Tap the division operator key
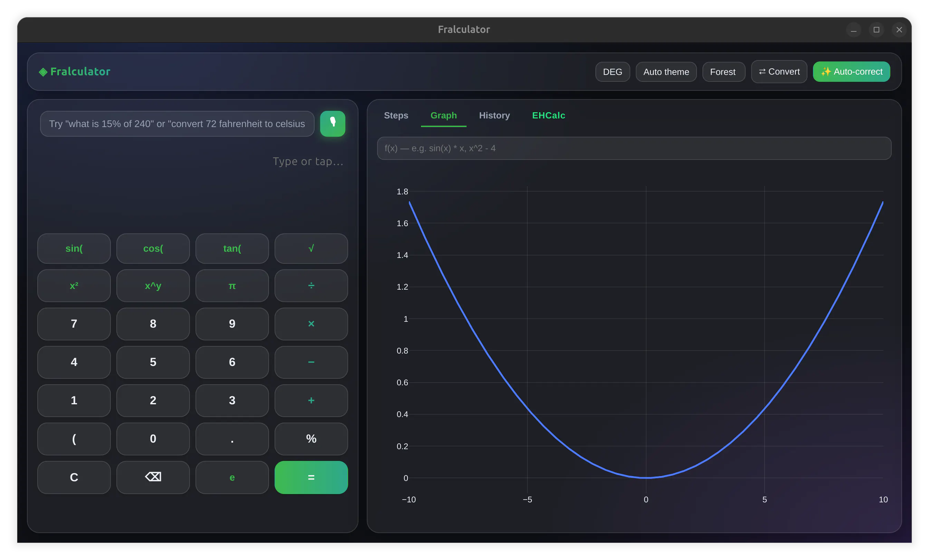The image size is (929, 560). [x=311, y=286]
